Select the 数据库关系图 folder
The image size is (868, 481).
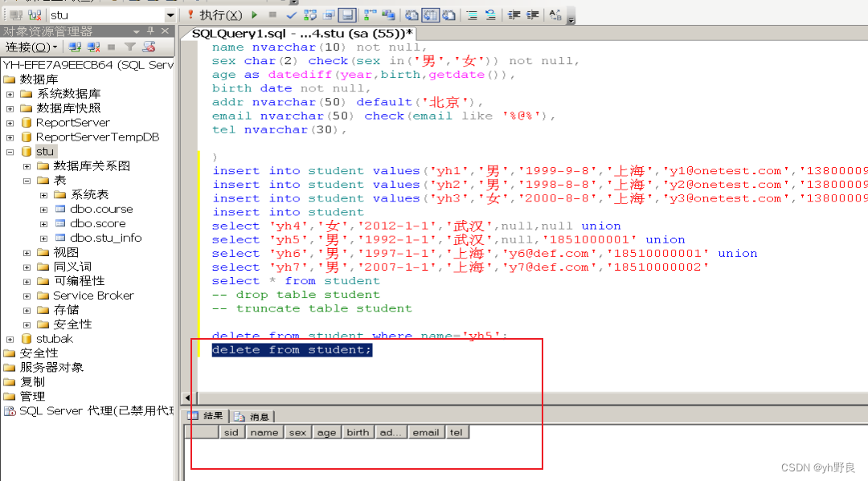(x=92, y=166)
